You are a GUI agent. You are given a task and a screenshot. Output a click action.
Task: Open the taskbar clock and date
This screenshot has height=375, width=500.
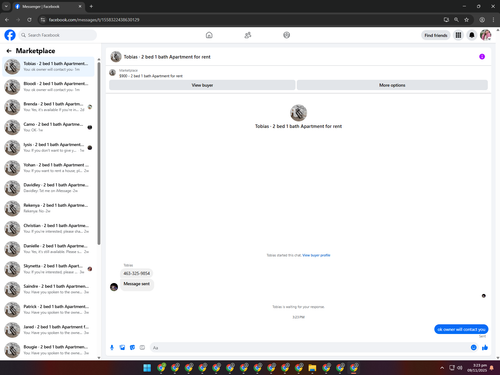pos(477,368)
